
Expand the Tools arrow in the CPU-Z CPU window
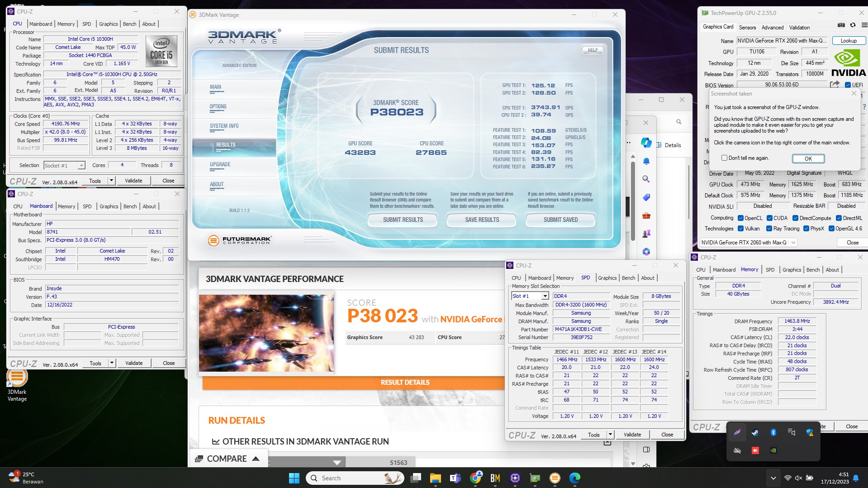click(111, 181)
